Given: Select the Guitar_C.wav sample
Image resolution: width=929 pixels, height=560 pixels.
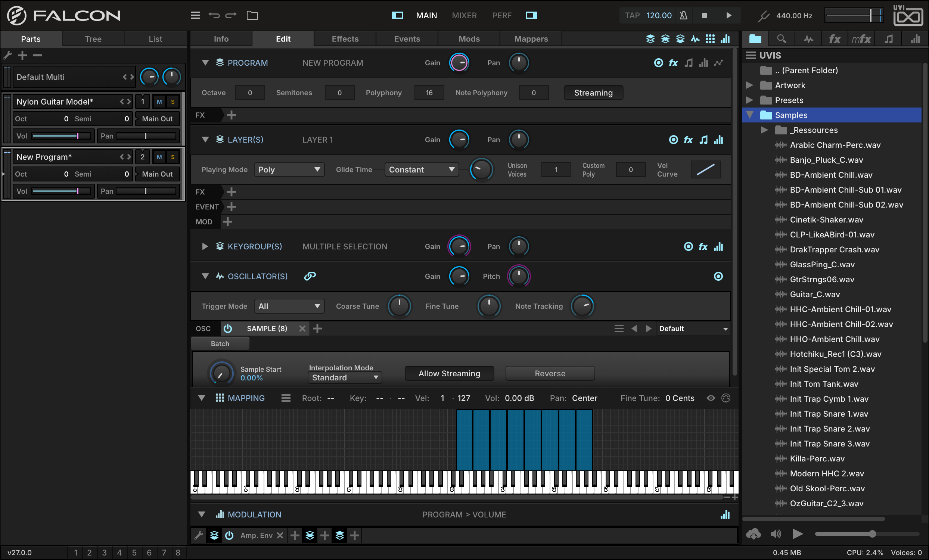Looking at the screenshot, I should (x=814, y=294).
